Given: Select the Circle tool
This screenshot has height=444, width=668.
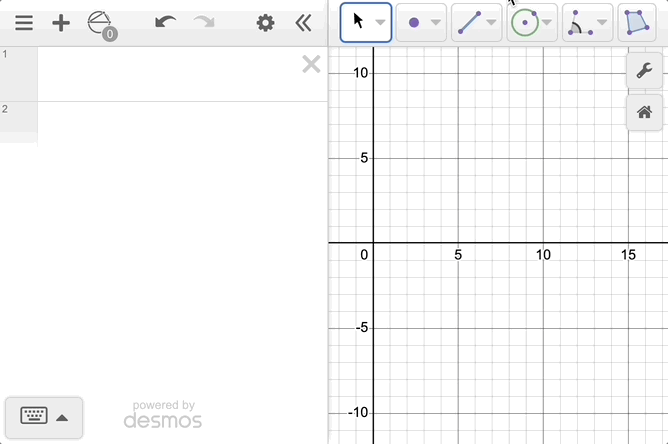Looking at the screenshot, I should coord(524,22).
